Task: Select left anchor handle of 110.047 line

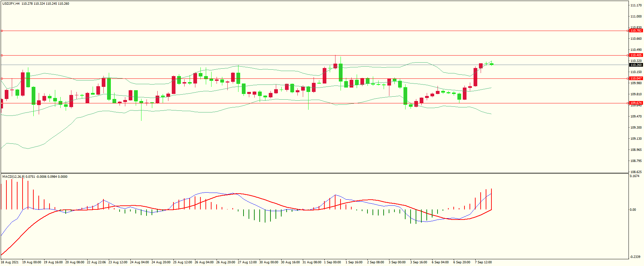Action: pyautogui.click(x=2, y=79)
